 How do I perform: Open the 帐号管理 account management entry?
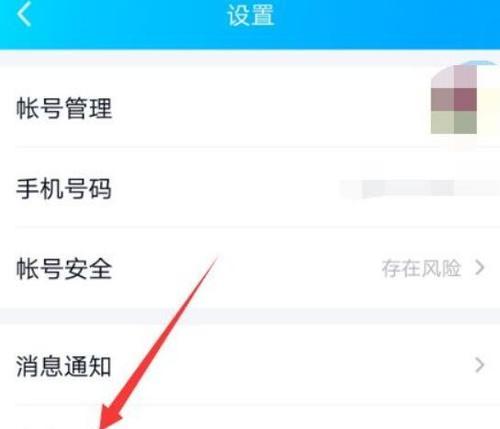pyautogui.click(x=250, y=107)
